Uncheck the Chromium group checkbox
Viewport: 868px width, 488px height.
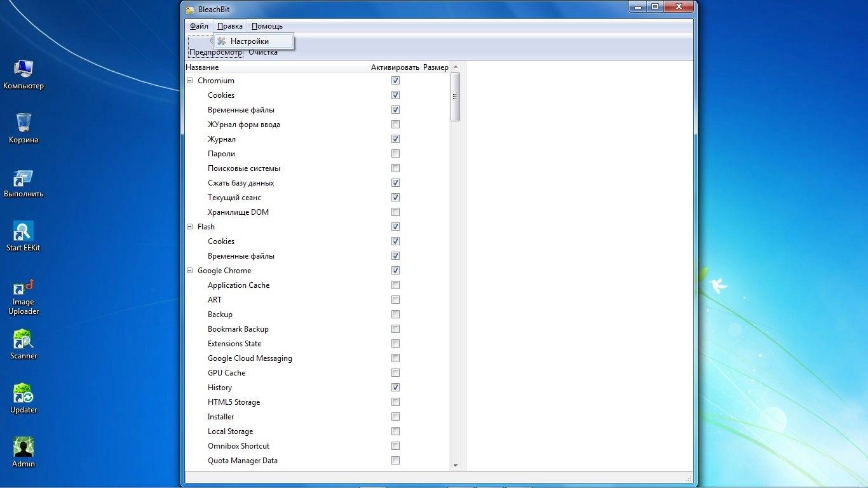click(395, 81)
